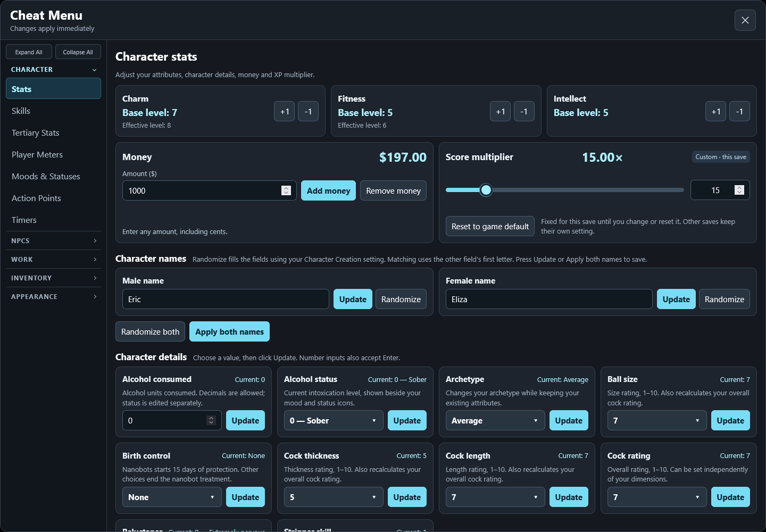This screenshot has height=532, width=766.
Task: Lower Fitness with the -1 button
Action: [x=524, y=111]
